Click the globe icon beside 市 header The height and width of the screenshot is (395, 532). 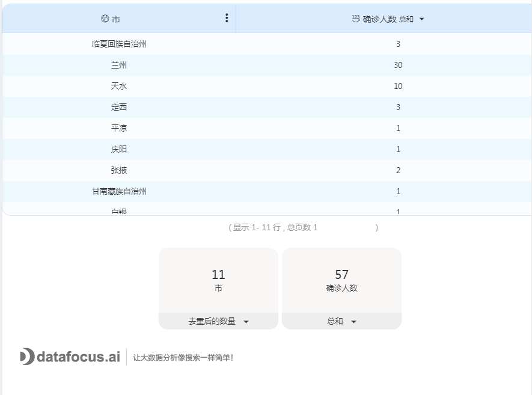[x=105, y=19]
